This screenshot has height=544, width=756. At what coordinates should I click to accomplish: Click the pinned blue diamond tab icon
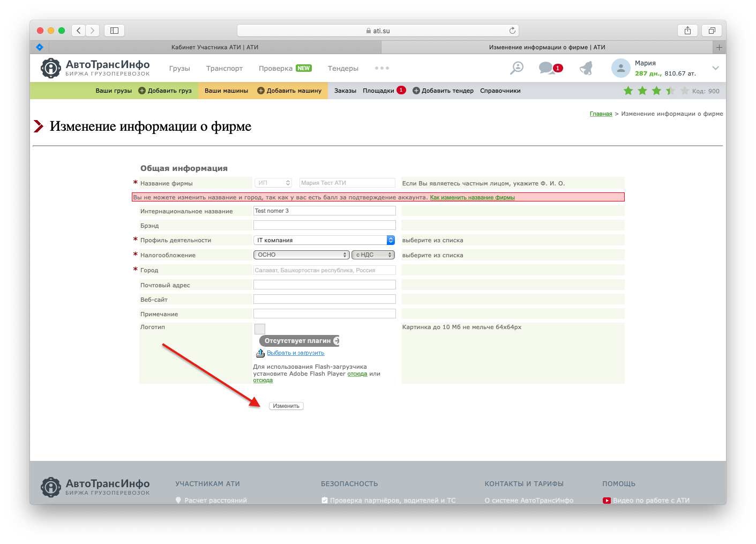(x=39, y=47)
